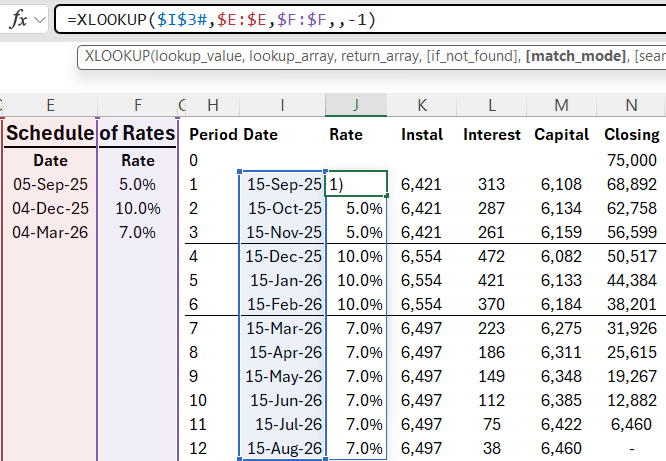Open the dropdown arrow beside fx
Image resolution: width=666 pixels, height=461 pixels.
pyautogui.click(x=40, y=20)
